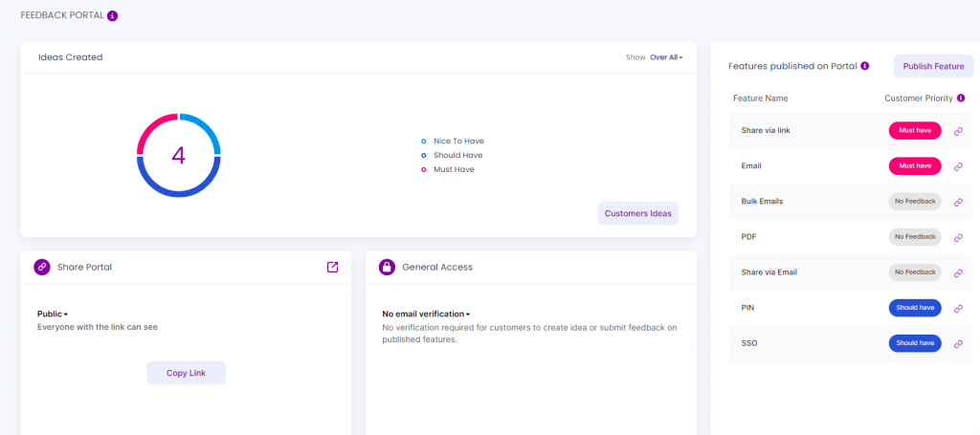Click the info icon next to Customer Priority
The width and height of the screenshot is (980, 435).
coord(961,98)
